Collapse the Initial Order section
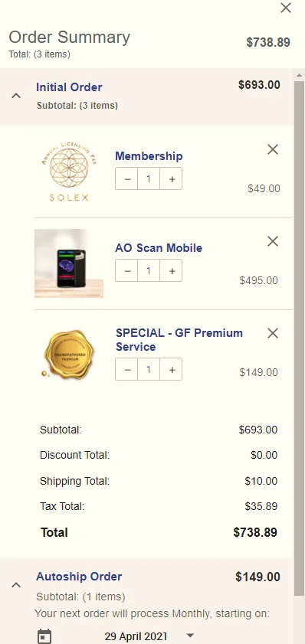 pos(16,96)
